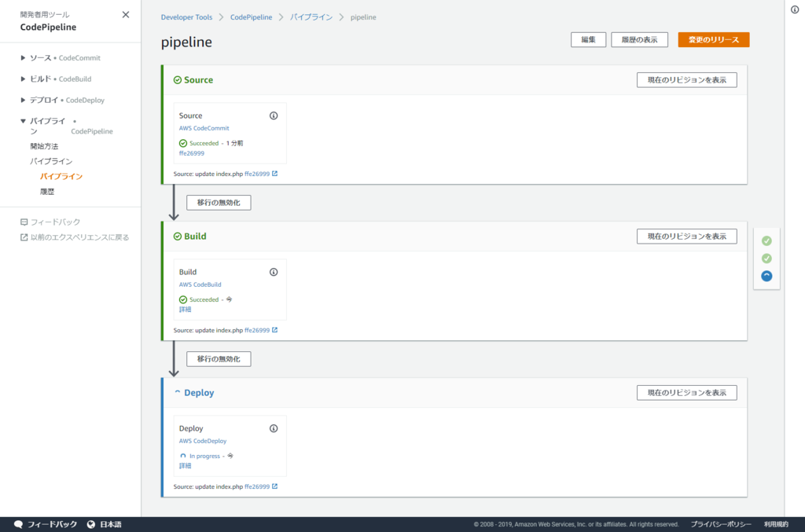Click the 履歴の表示 button

coord(640,40)
